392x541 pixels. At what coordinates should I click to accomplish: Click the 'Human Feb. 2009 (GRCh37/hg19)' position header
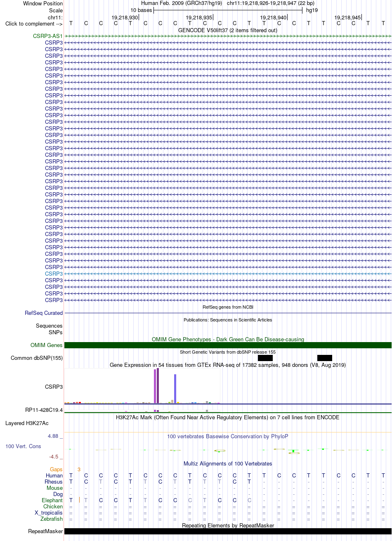click(182, 3)
